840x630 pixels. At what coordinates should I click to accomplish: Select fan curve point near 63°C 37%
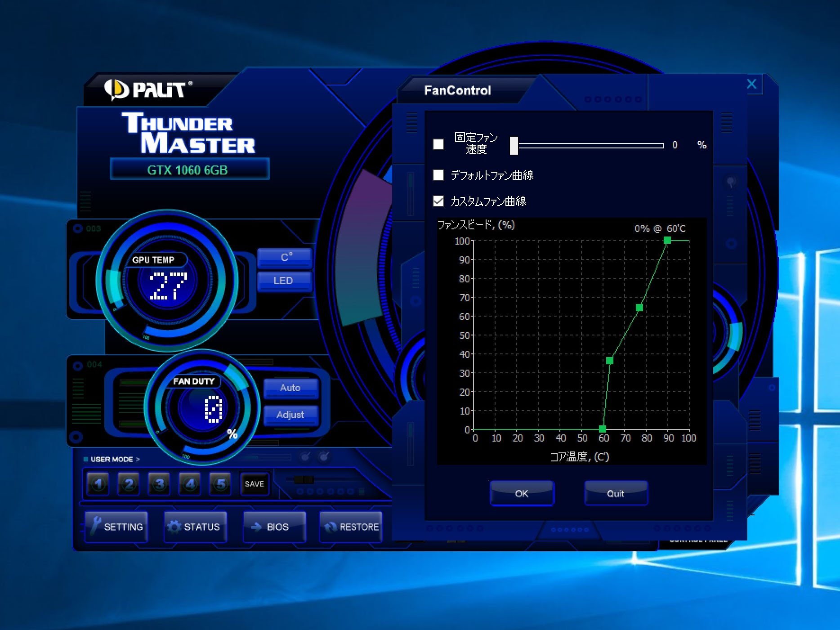[x=609, y=361]
